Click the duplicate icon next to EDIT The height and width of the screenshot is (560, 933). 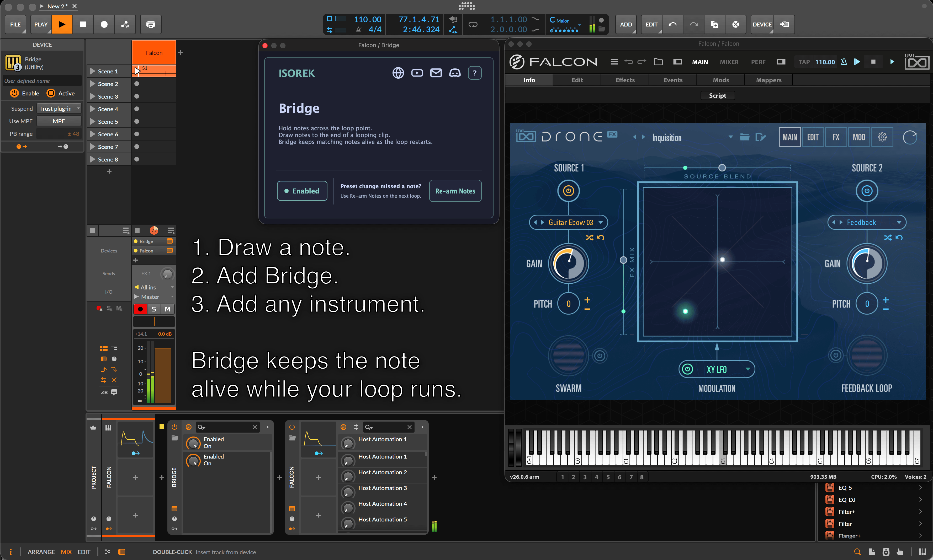pos(714,24)
